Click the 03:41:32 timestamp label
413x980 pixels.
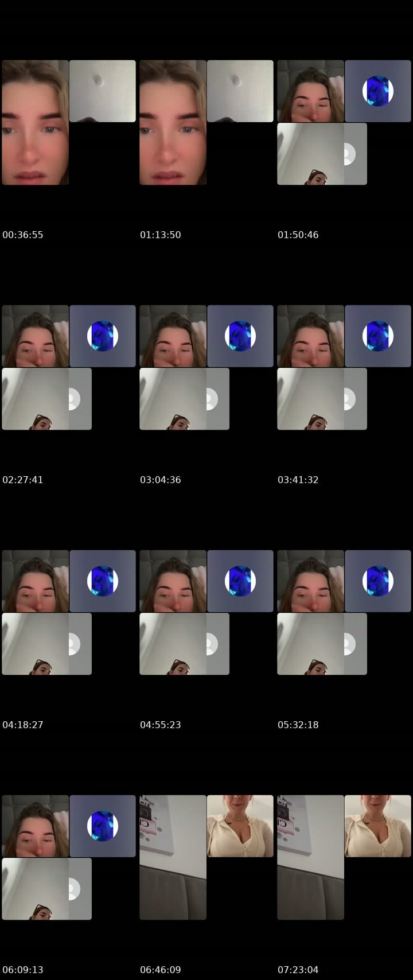tap(298, 480)
